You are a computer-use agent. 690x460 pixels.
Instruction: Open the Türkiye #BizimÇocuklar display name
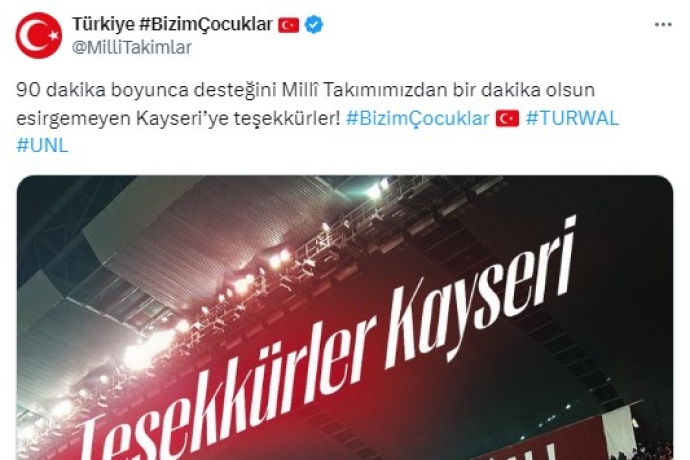pyautogui.click(x=172, y=24)
